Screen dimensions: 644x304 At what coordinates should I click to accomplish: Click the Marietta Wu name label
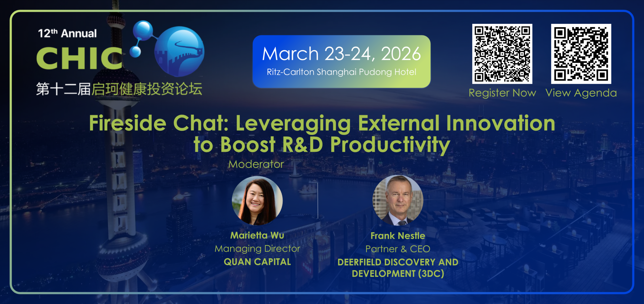click(257, 235)
